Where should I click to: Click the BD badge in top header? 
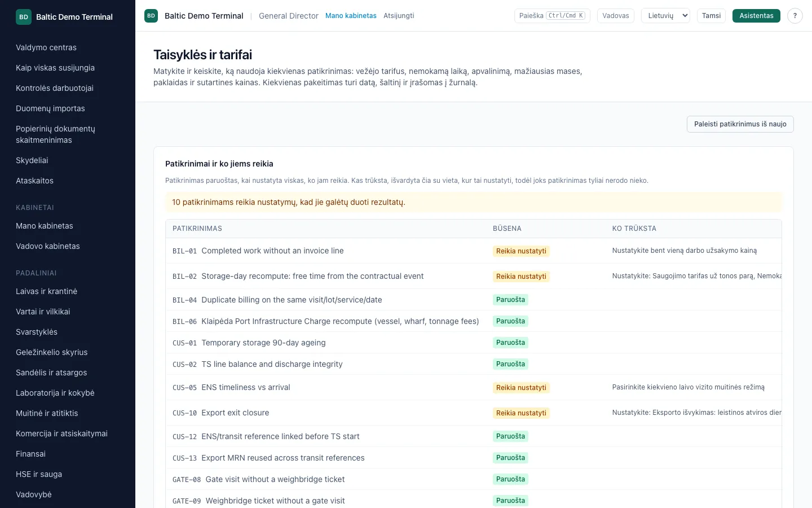(x=151, y=16)
